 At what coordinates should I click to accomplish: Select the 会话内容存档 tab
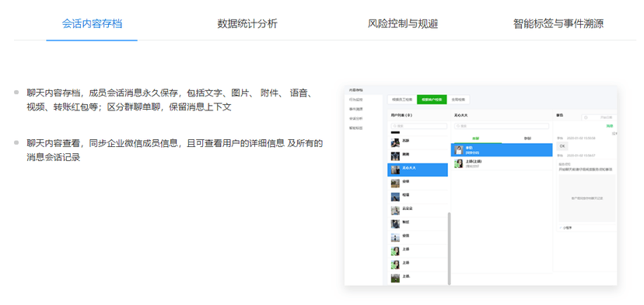[x=92, y=23]
